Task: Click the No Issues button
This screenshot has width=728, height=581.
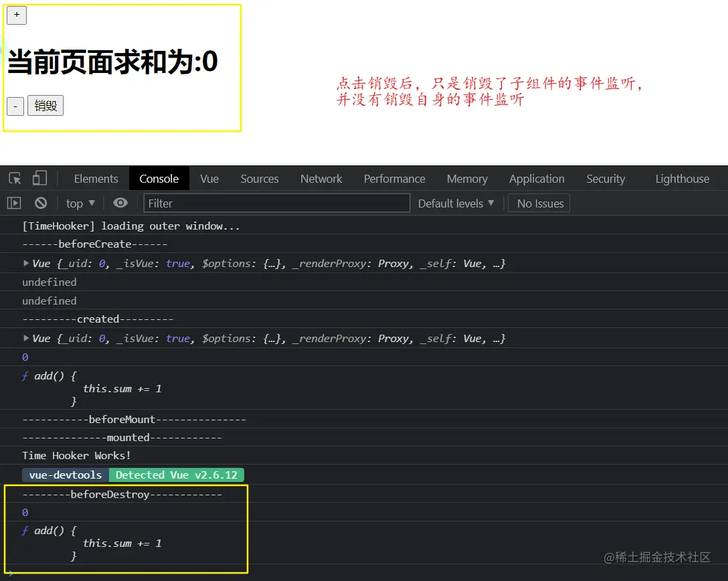Action: click(x=539, y=203)
